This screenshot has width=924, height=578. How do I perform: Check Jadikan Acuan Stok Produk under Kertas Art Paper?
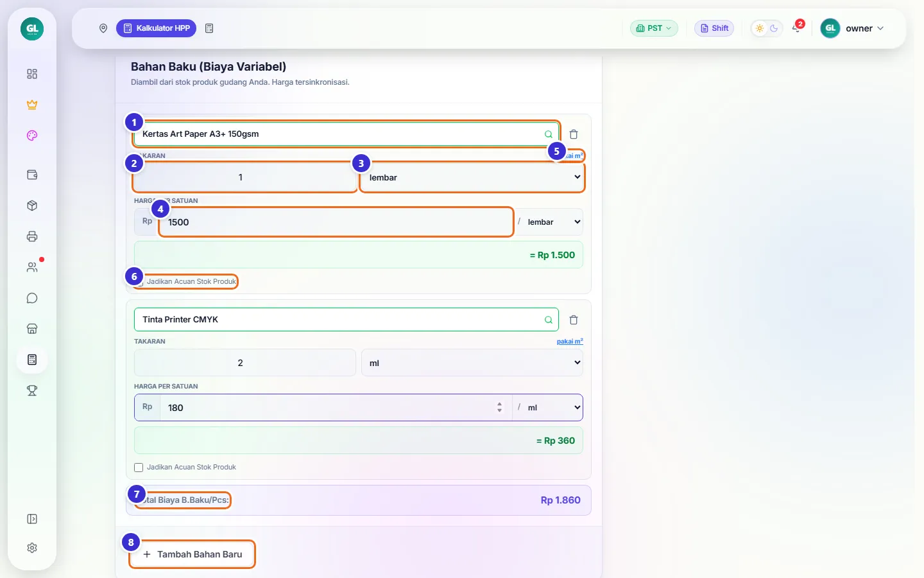pos(139,282)
